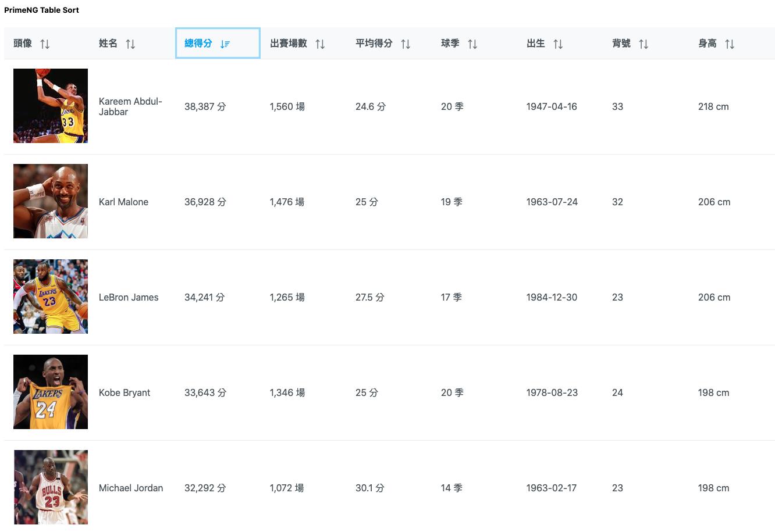Toggle descending sort icon on 總得分

tap(225, 44)
